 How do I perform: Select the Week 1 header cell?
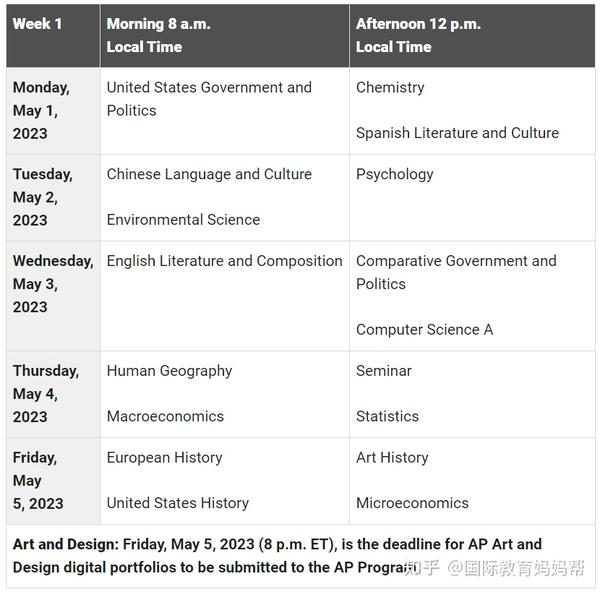38,24
